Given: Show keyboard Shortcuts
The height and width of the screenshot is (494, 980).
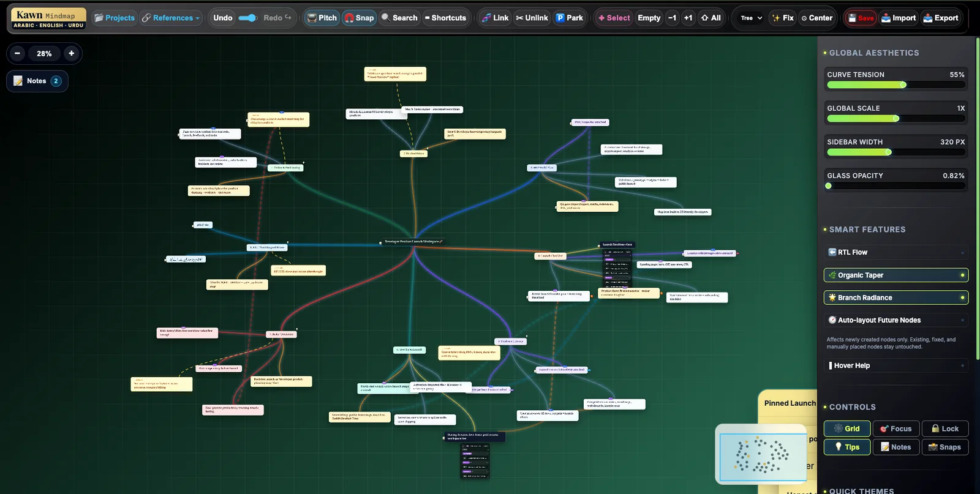Looking at the screenshot, I should click(445, 18).
